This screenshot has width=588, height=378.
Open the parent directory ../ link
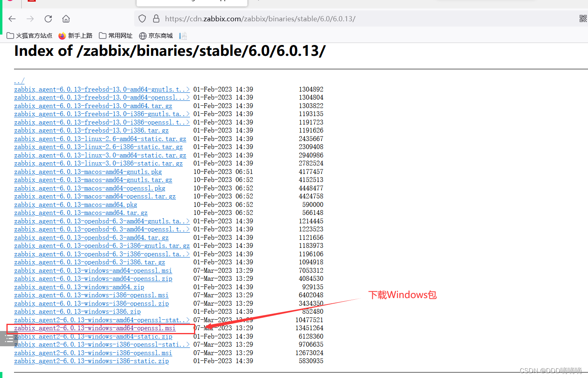tap(19, 81)
